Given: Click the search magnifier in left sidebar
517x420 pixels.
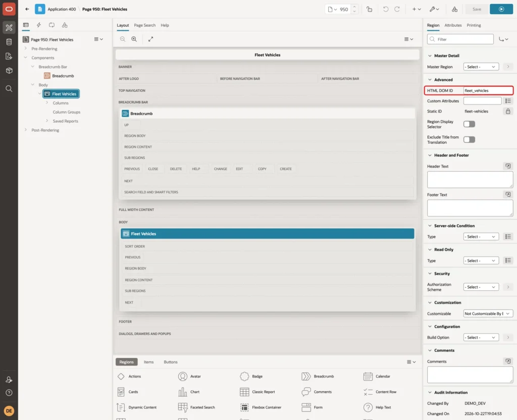Looking at the screenshot, I should 9,89.
